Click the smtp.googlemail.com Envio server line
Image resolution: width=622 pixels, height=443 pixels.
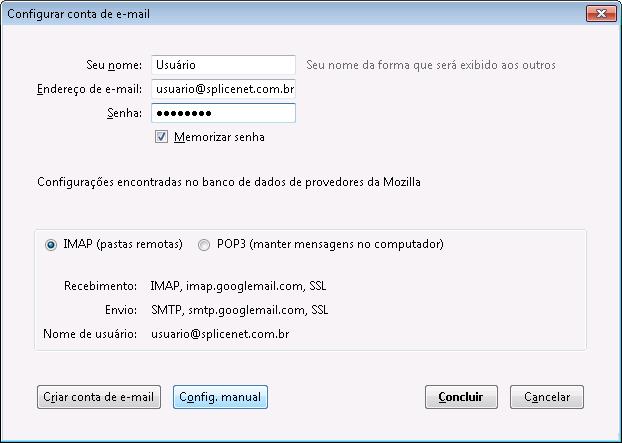pos(240,310)
